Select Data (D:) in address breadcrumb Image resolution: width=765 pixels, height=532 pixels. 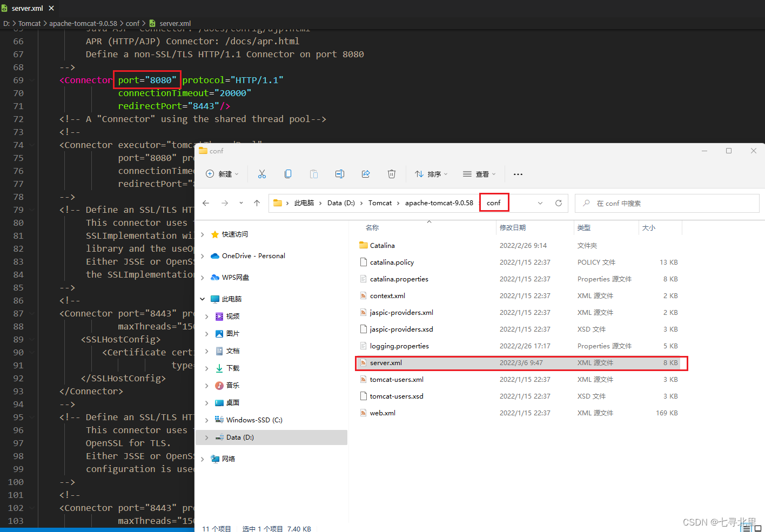click(x=341, y=203)
